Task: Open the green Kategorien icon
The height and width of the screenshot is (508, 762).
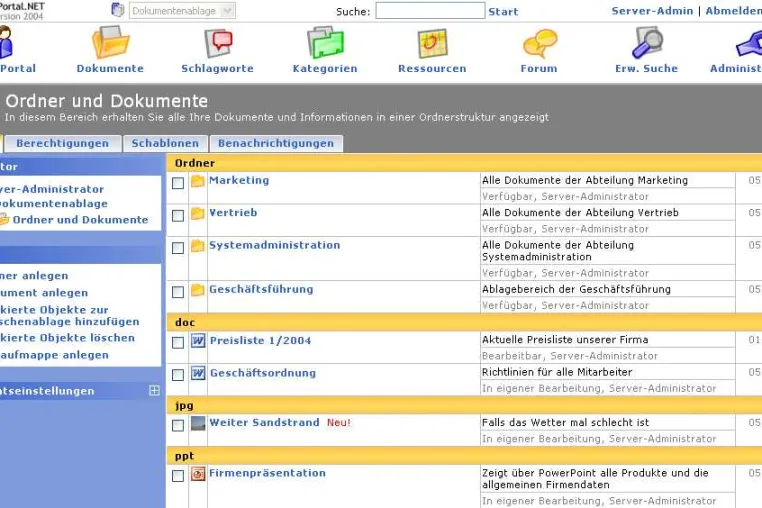Action: point(325,43)
